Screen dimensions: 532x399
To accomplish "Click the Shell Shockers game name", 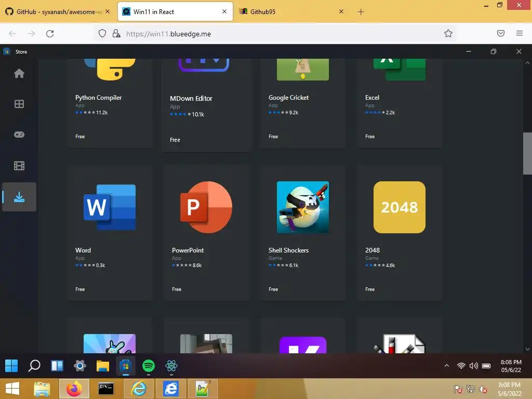I will point(288,250).
